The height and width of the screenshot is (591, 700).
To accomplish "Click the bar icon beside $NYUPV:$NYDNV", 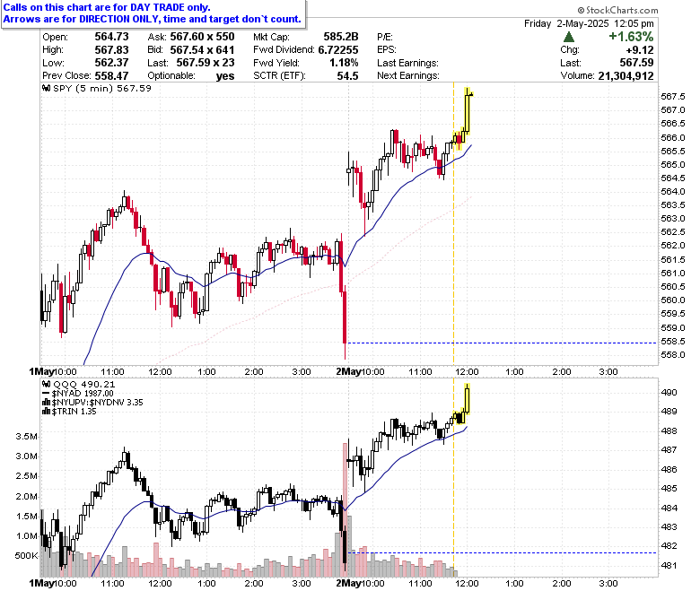I will click(47, 403).
